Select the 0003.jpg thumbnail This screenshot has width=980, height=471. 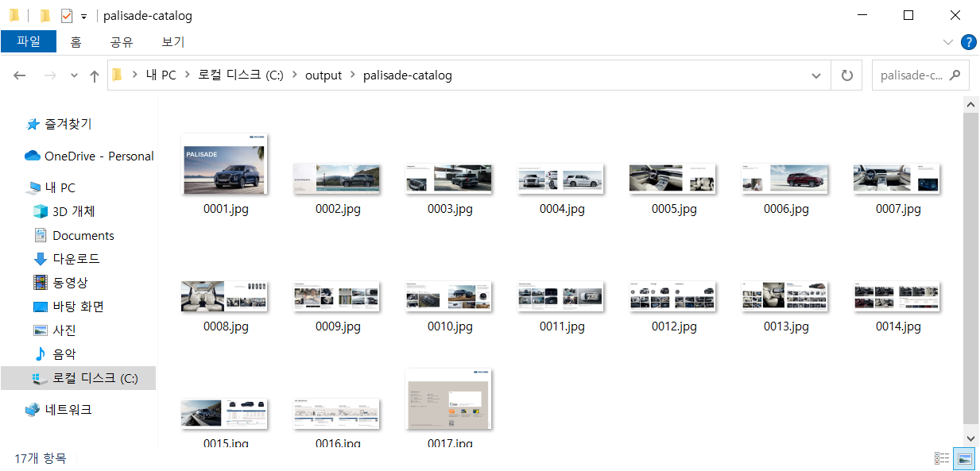click(x=448, y=179)
